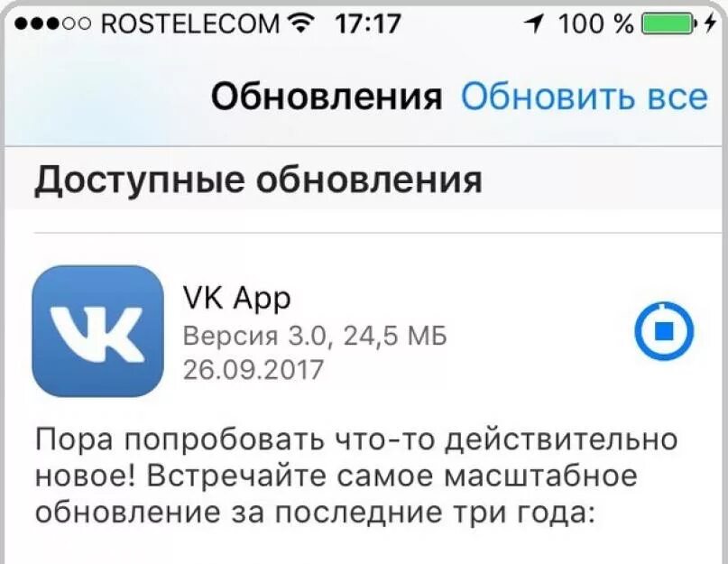
Task: Tap the date 26.09.2017
Action: [x=253, y=370]
